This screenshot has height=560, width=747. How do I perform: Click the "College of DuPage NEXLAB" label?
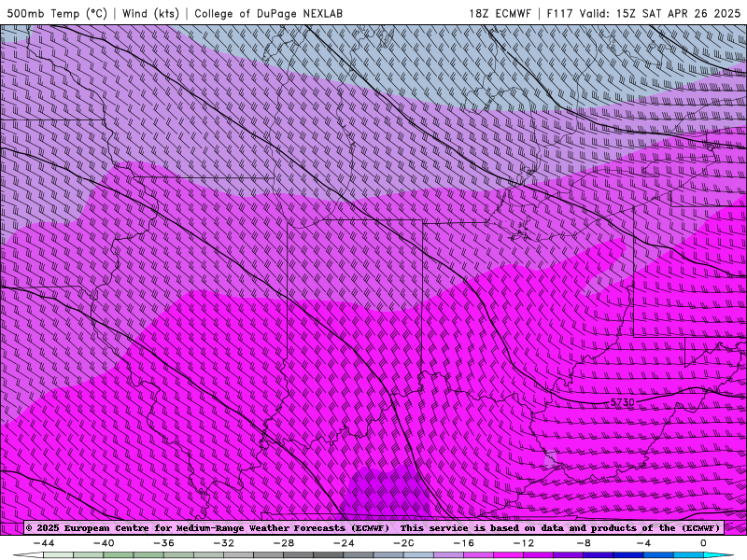268,13
